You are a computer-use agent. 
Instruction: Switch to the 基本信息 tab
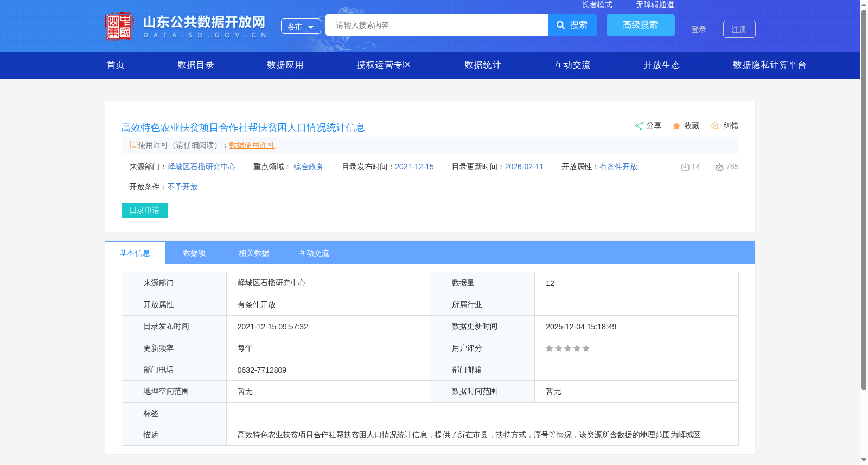[x=135, y=253]
